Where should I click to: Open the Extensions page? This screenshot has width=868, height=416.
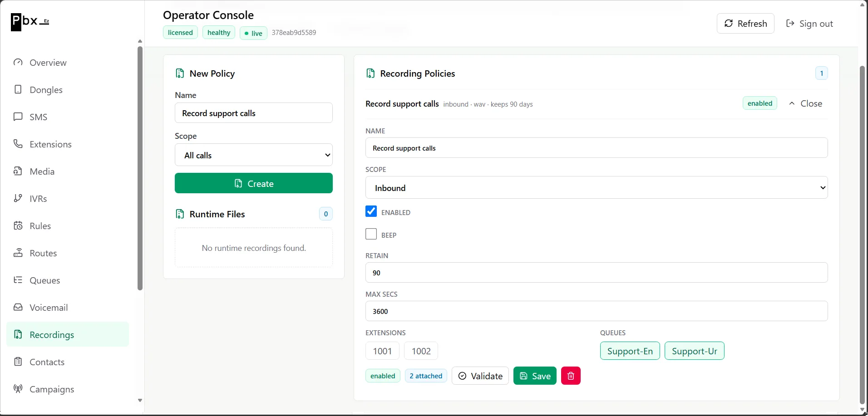coord(68,144)
